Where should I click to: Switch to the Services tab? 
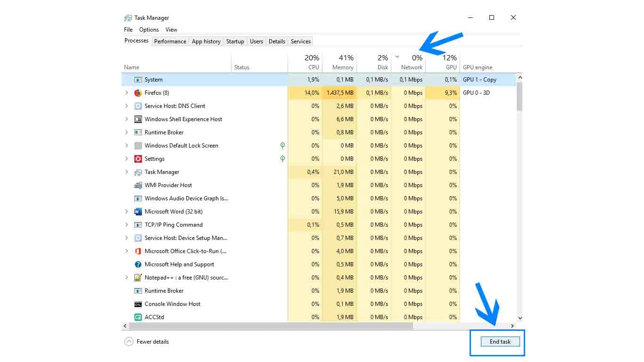pyautogui.click(x=300, y=41)
